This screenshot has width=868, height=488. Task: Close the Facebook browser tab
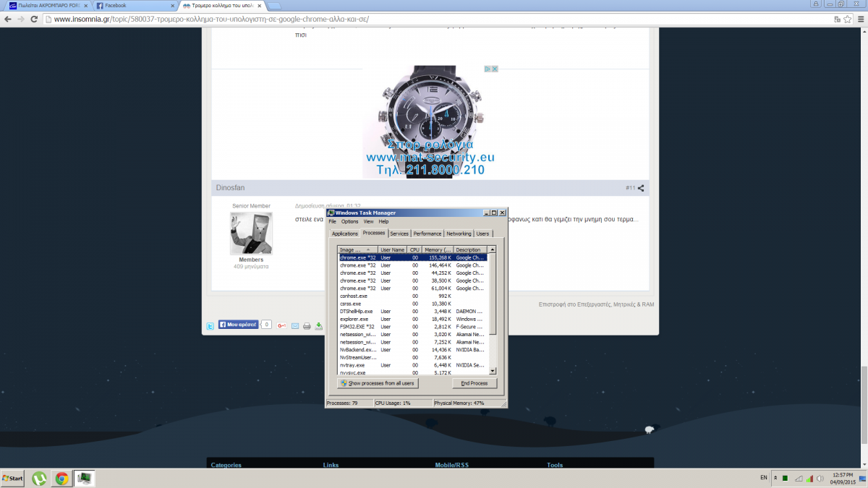(x=172, y=5)
